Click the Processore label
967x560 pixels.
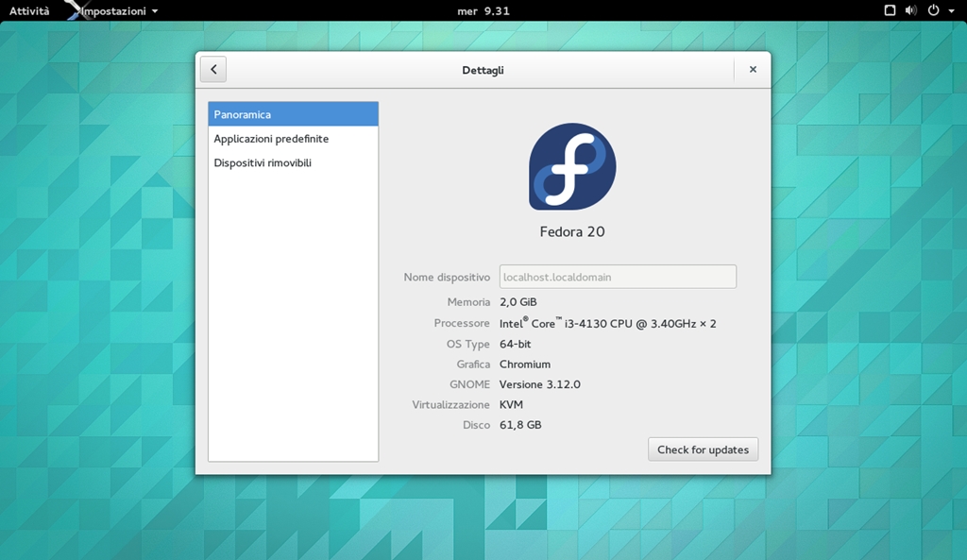462,323
